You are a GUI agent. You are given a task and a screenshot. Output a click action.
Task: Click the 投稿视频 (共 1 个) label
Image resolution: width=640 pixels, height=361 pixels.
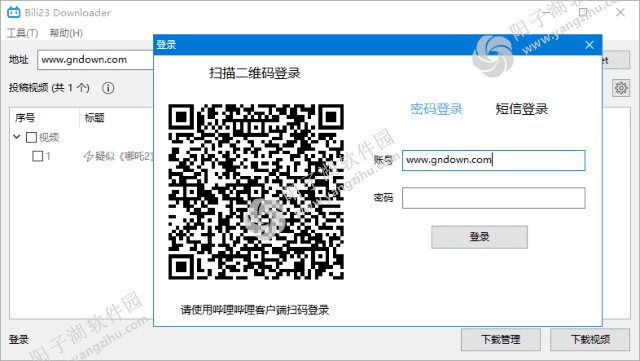point(49,88)
